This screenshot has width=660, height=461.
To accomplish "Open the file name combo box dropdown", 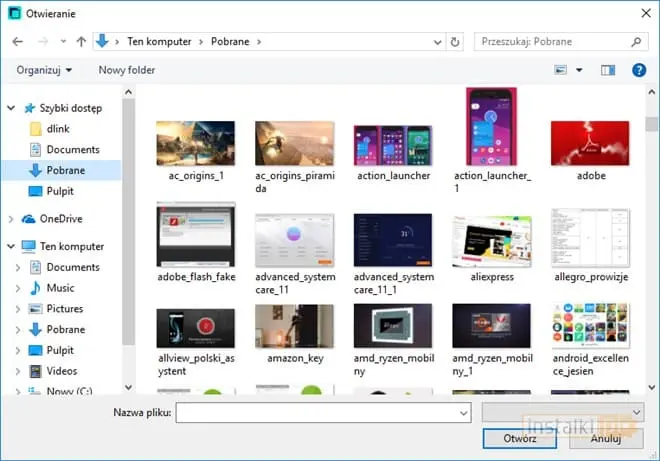I will coord(463,412).
